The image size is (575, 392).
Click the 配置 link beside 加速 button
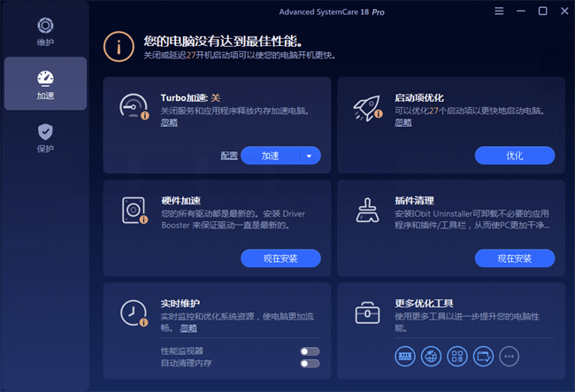coord(229,156)
